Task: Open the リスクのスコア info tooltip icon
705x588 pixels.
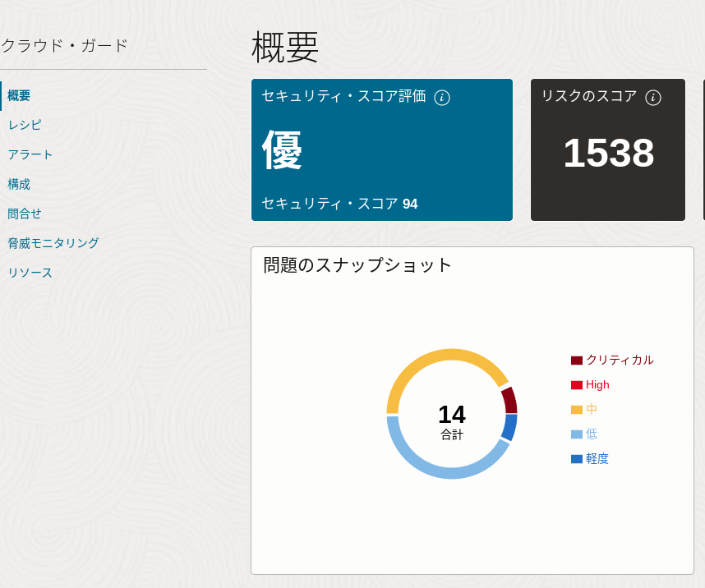Action: tap(653, 96)
